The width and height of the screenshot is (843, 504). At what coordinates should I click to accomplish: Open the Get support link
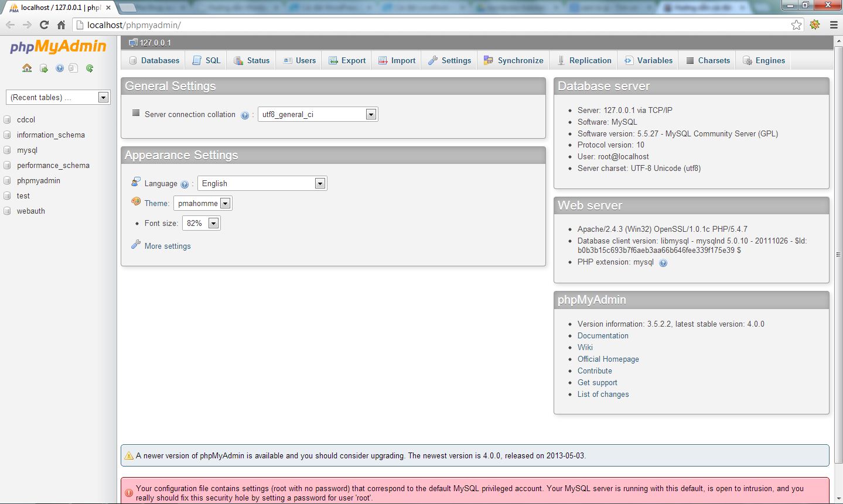(598, 382)
